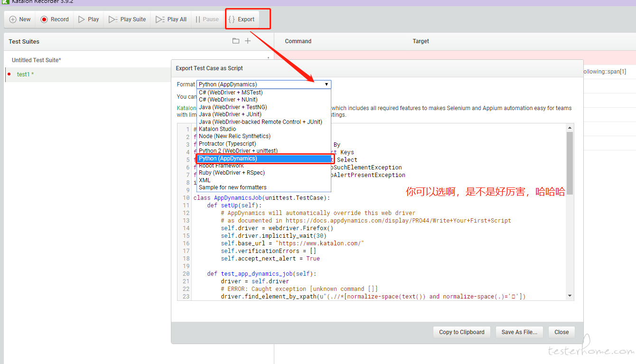
Task: Click code line 'def test_app_dynamics_job(self):'
Action: (262, 274)
